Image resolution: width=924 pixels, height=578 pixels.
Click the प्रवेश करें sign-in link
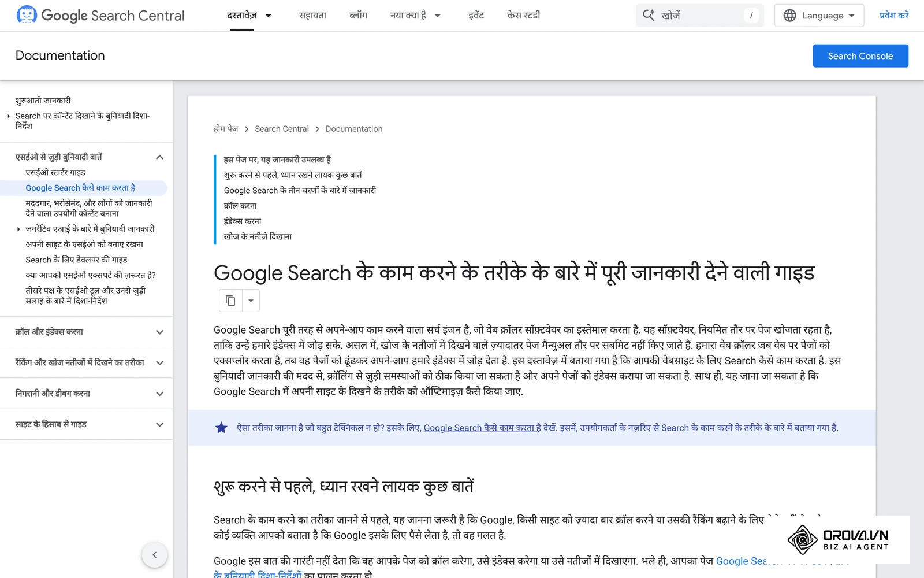coord(893,16)
